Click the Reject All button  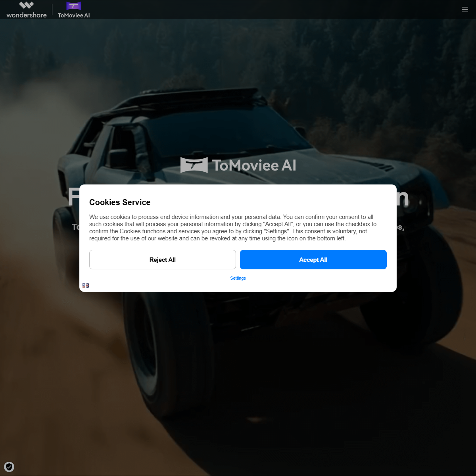[x=163, y=259]
